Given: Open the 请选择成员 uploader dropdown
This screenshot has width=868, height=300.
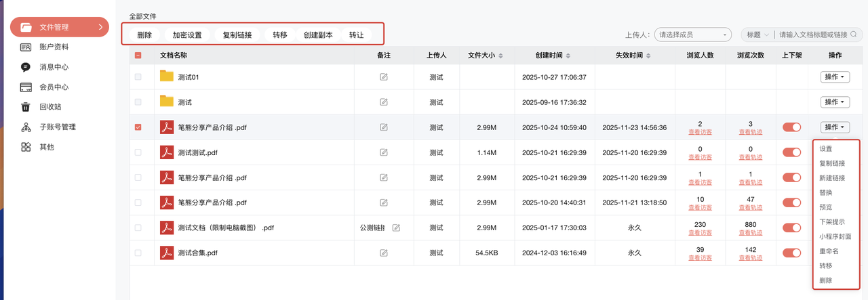Looking at the screenshot, I should pyautogui.click(x=692, y=35).
